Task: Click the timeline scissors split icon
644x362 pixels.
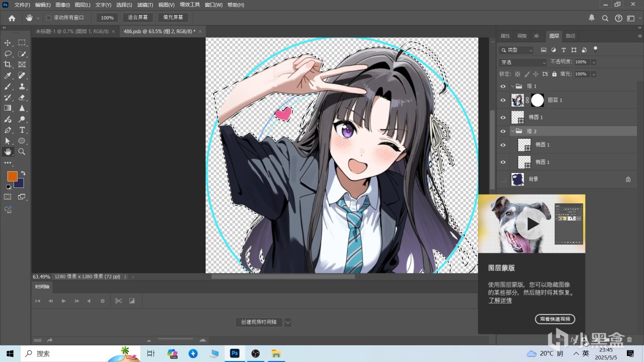Action: point(118,301)
